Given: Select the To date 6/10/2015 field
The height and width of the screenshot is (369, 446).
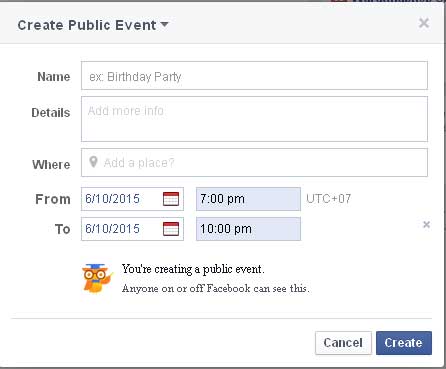Looking at the screenshot, I should pos(132,229).
